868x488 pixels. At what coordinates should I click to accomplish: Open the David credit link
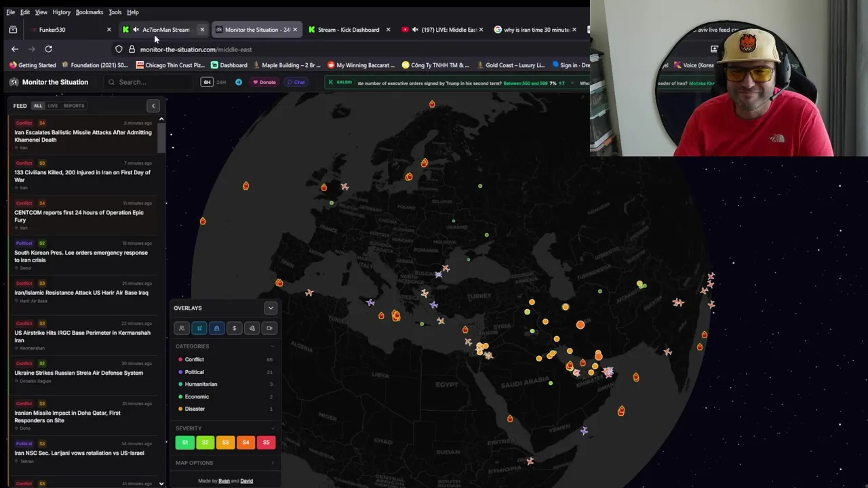tap(246, 481)
